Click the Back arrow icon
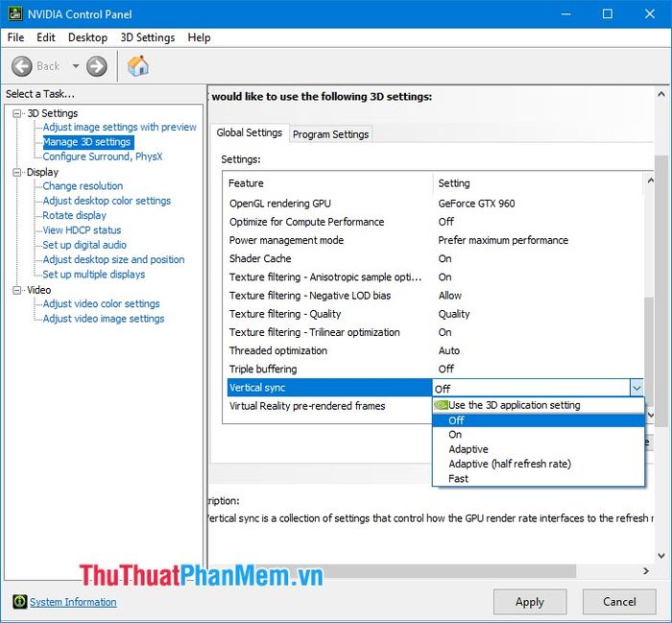672x623 pixels. (x=21, y=66)
